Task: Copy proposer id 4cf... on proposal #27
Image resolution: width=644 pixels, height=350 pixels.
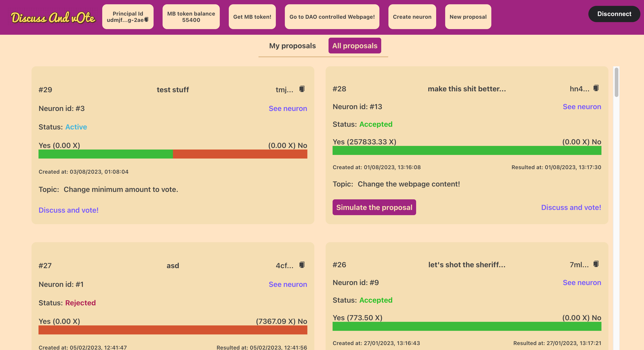Action: pos(302,265)
